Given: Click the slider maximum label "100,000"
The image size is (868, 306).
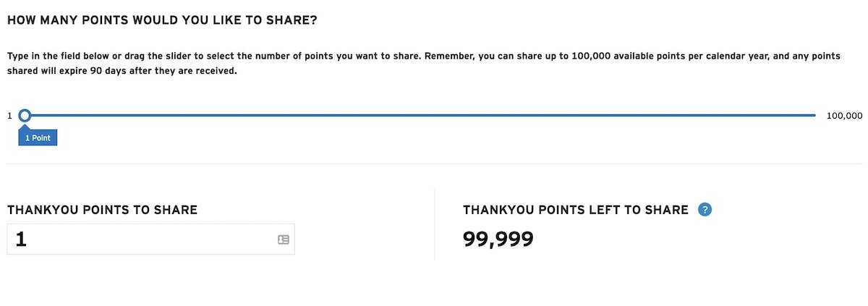Looking at the screenshot, I should (x=844, y=116).
